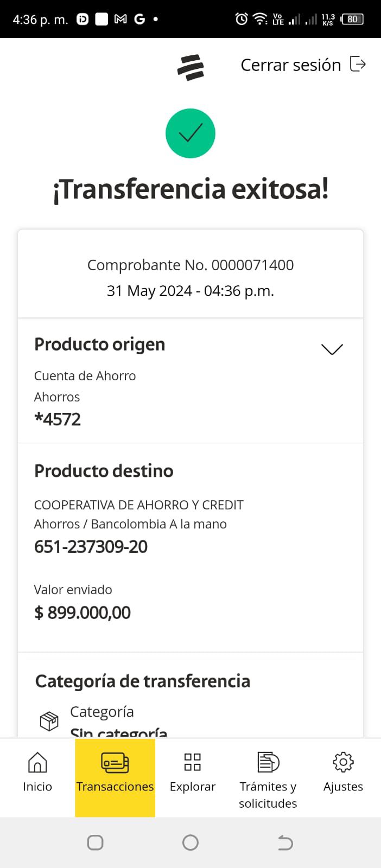Tap the Android back navigation button

click(285, 843)
